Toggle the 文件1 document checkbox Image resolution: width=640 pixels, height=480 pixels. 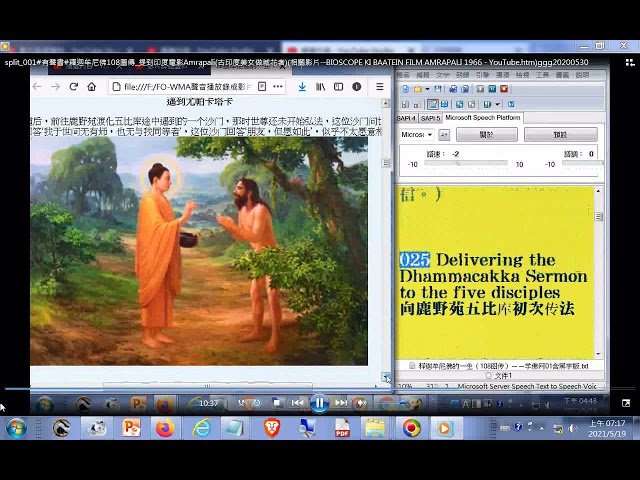(x=489, y=376)
